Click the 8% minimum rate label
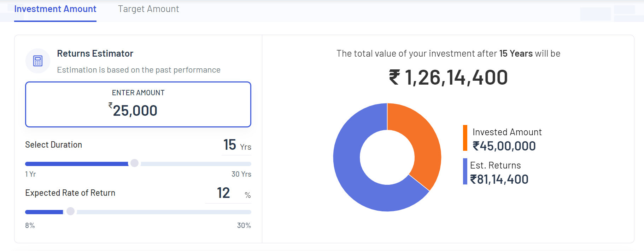The width and height of the screenshot is (644, 251). 30,226
